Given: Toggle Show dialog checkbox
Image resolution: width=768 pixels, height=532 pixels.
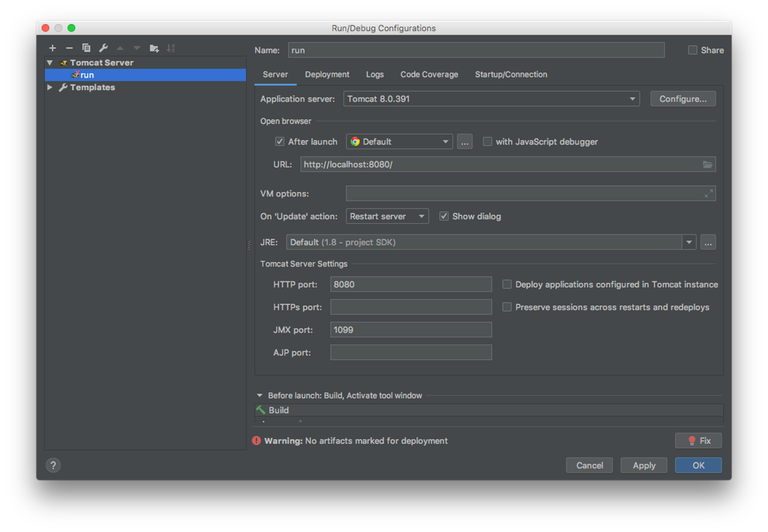Looking at the screenshot, I should pos(444,216).
